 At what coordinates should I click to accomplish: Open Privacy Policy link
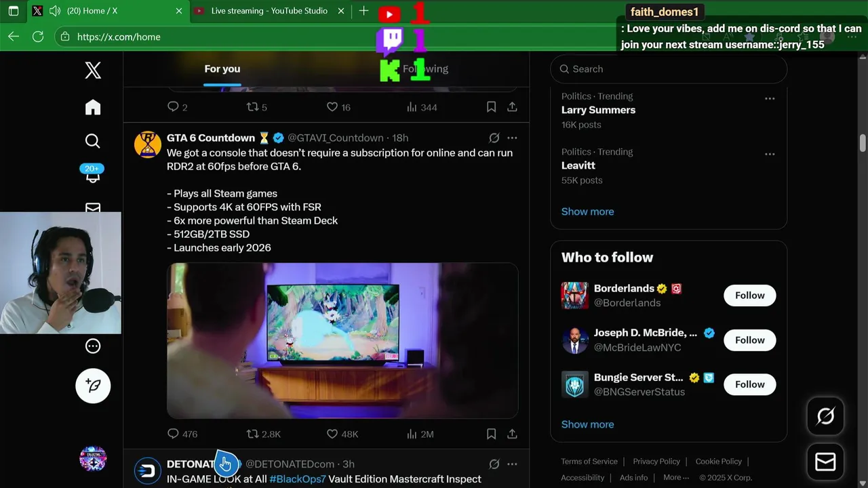(x=656, y=462)
